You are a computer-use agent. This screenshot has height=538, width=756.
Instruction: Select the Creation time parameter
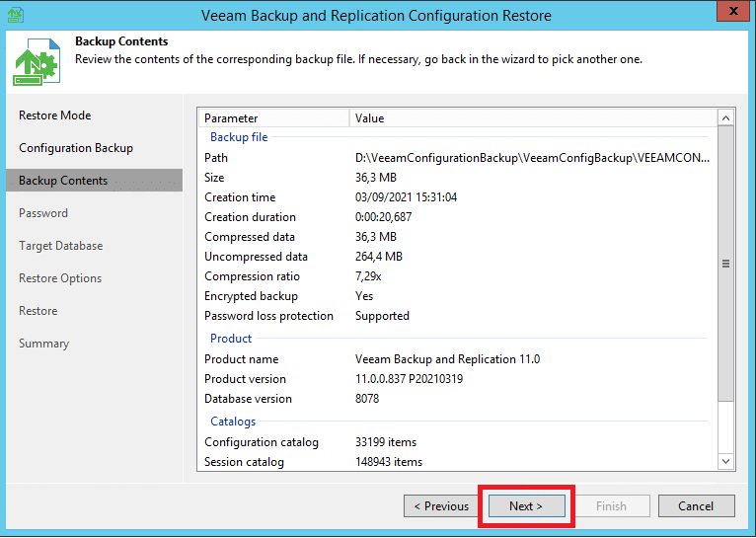point(240,197)
